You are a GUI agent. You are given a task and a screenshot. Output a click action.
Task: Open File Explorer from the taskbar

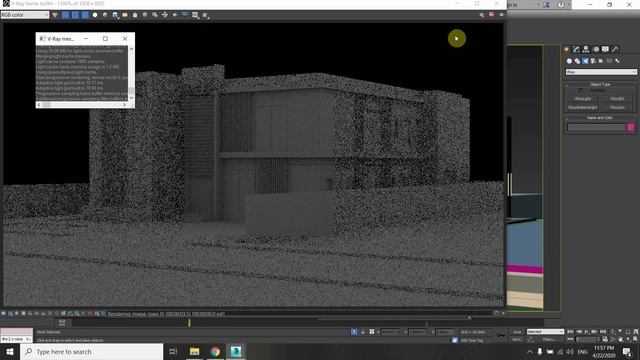pyautogui.click(x=194, y=351)
